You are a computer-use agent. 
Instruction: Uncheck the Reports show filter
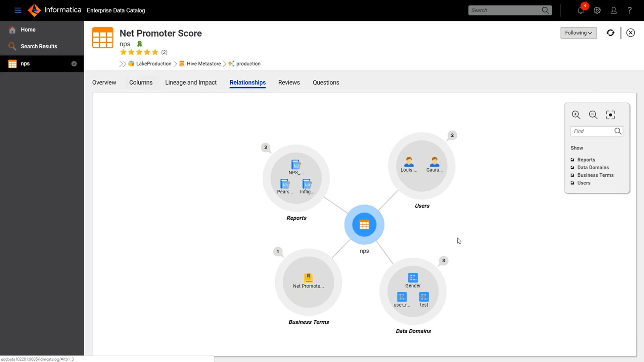pos(572,160)
